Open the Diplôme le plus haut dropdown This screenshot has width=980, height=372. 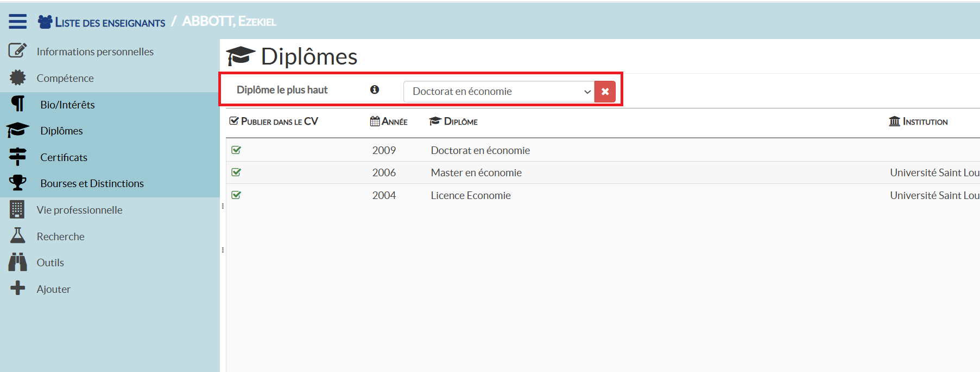tap(498, 92)
